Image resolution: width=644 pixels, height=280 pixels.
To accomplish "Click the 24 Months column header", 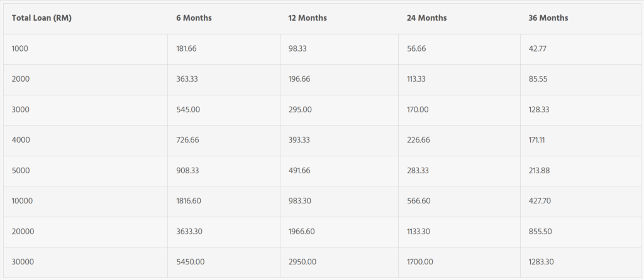I will [426, 18].
